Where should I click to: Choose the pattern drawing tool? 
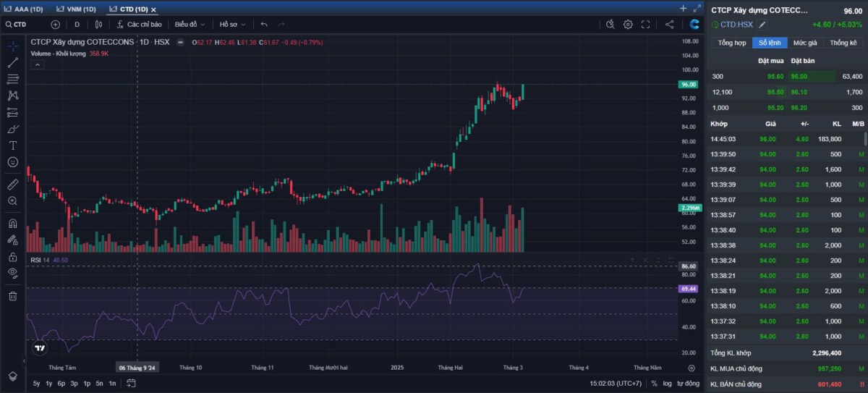(x=13, y=95)
